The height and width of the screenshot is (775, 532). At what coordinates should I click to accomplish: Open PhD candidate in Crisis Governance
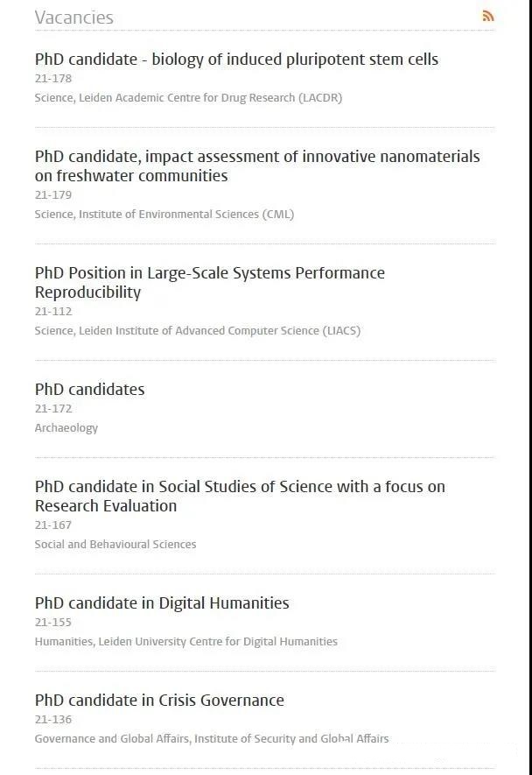click(x=159, y=701)
